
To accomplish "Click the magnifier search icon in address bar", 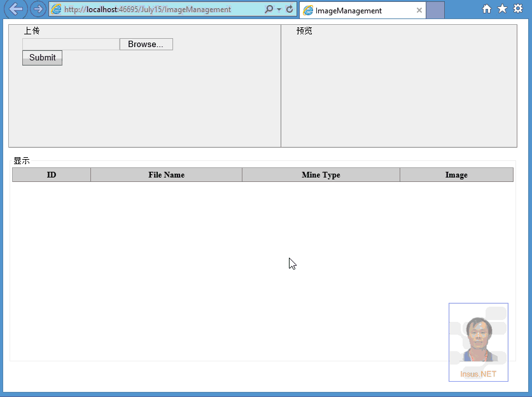I will 269,10.
